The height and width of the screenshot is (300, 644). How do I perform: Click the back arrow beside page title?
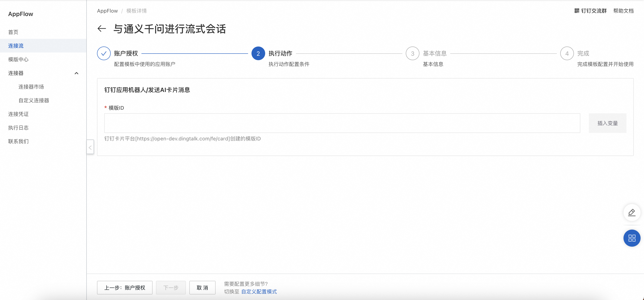tap(101, 29)
